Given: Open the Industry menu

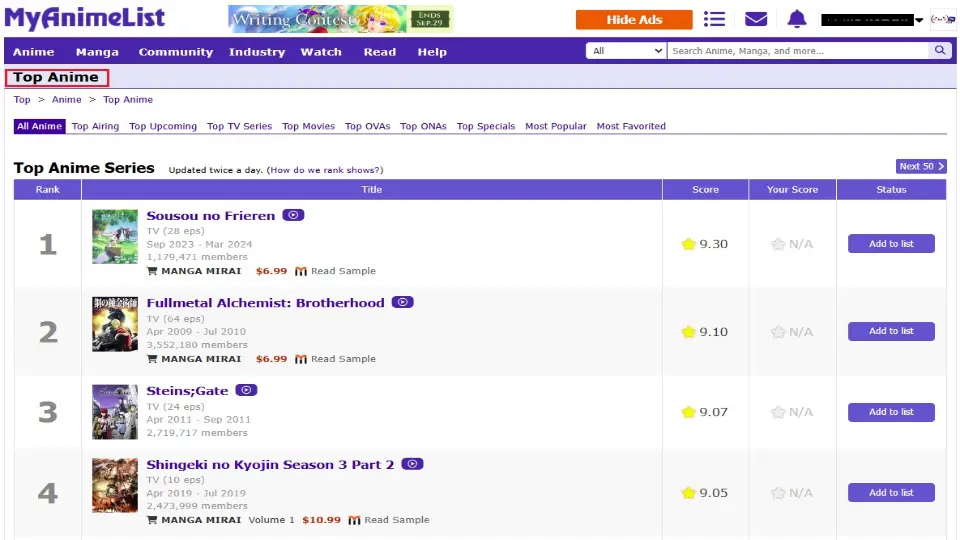Looking at the screenshot, I should click(257, 52).
